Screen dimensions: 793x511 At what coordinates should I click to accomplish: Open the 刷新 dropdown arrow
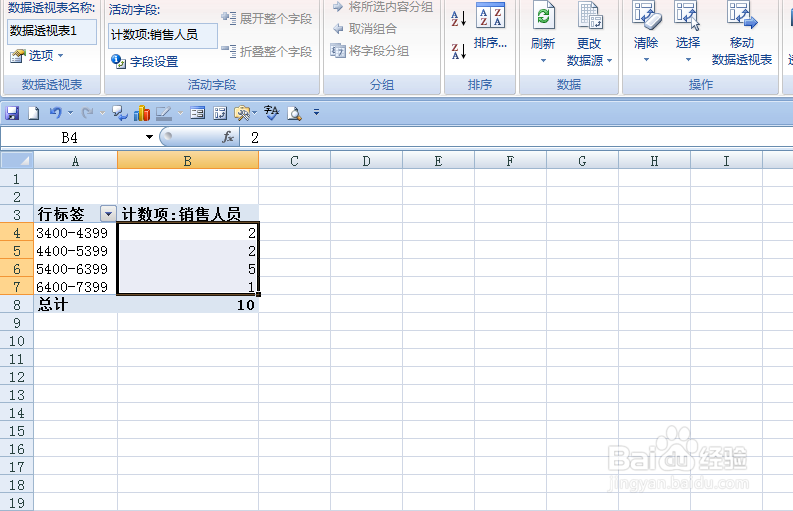pyautogui.click(x=543, y=60)
